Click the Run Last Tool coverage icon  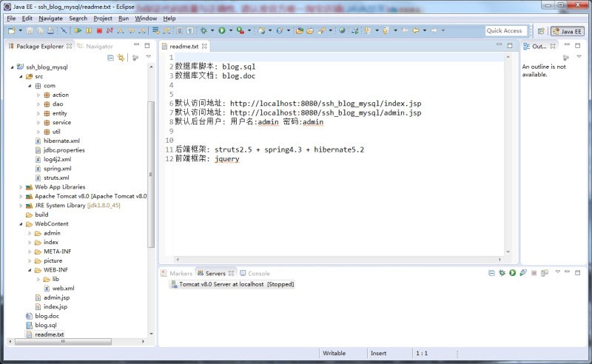240,30
